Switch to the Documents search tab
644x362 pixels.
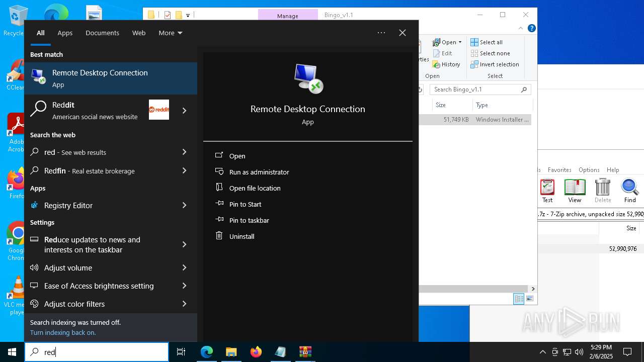[102, 33]
